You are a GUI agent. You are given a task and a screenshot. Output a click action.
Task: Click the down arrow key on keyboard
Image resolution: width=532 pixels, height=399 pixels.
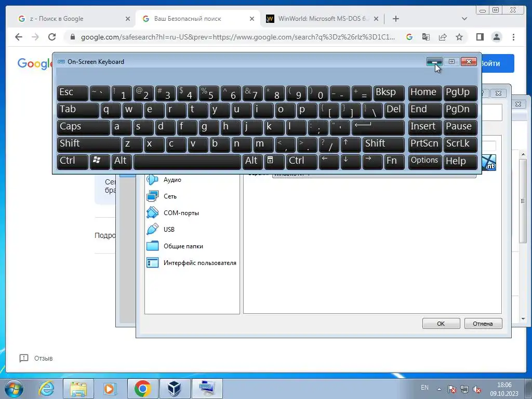coord(351,162)
